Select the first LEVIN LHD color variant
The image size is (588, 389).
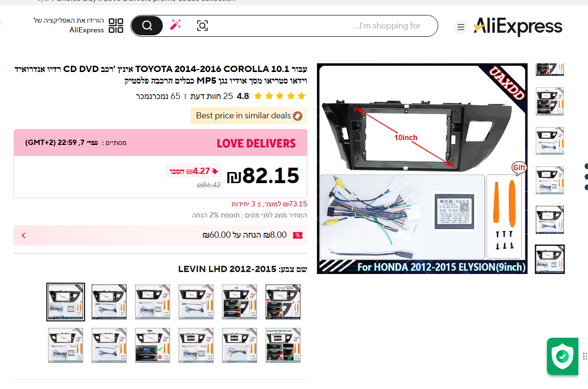(x=66, y=302)
